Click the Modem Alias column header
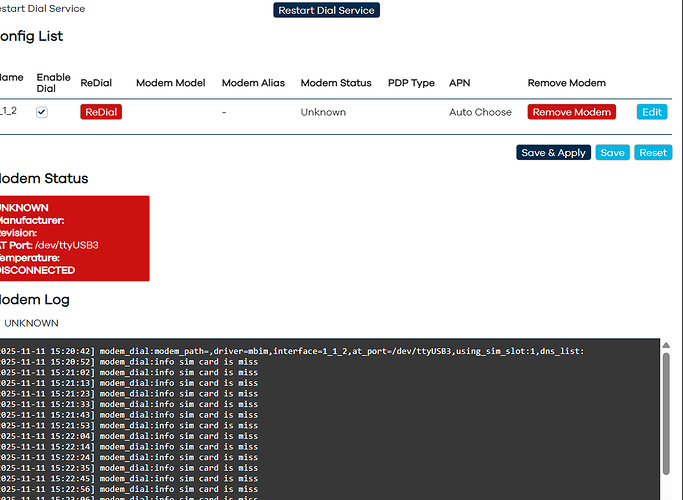The image size is (683, 500). (253, 83)
